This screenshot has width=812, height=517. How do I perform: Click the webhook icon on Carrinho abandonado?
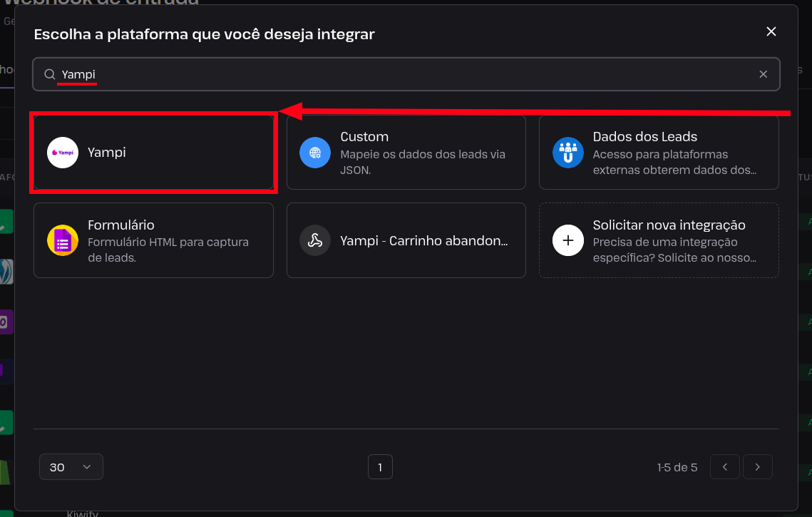pos(315,240)
